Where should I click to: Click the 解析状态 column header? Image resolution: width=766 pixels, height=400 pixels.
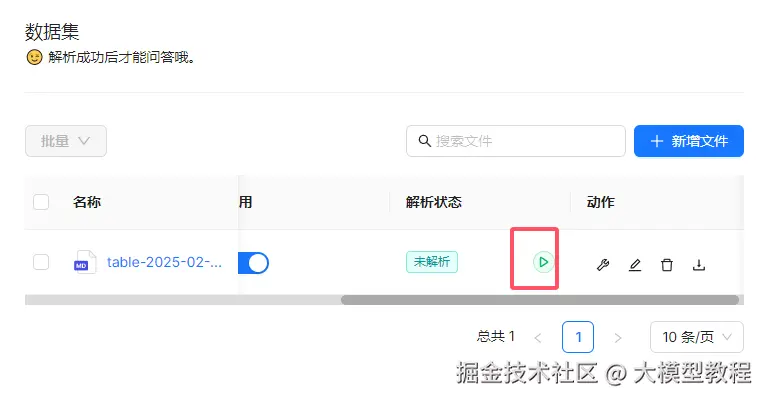[434, 202]
